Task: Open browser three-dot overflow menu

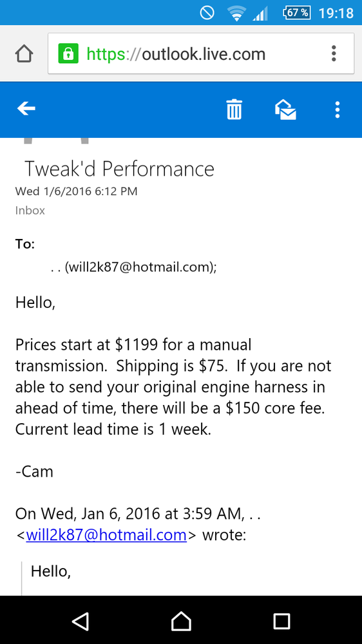Action: coord(334,54)
